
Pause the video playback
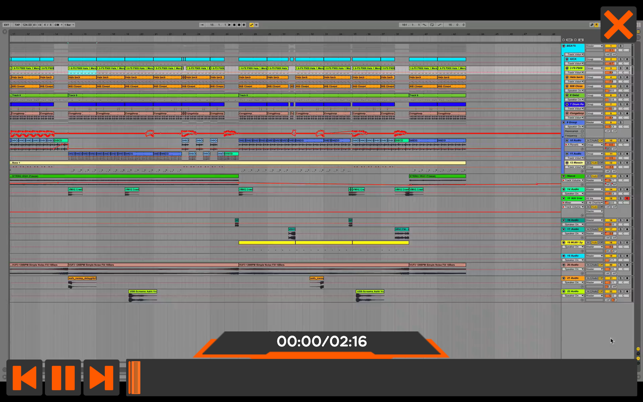[x=63, y=377]
